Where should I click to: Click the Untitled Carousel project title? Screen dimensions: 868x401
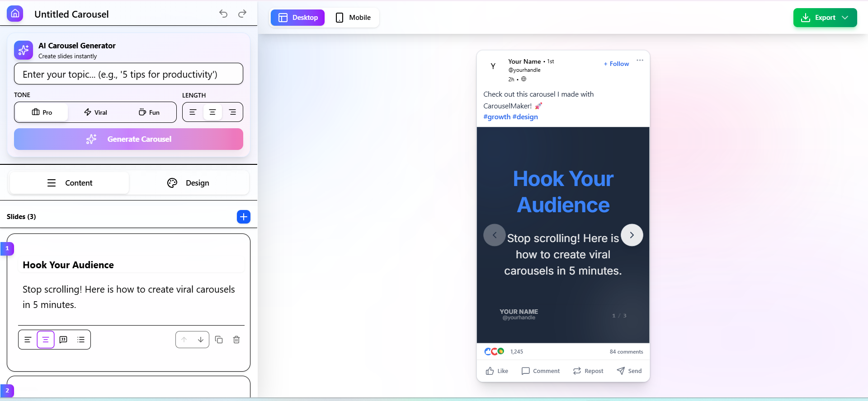(71, 14)
